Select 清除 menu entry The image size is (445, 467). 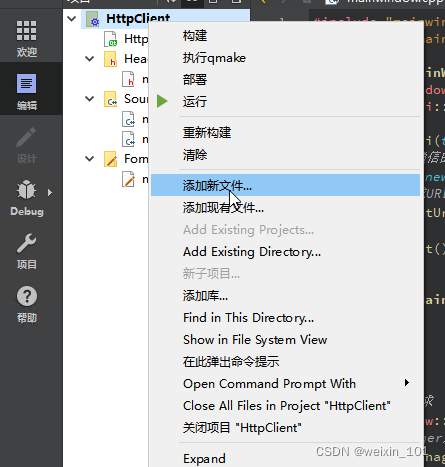(x=285, y=155)
